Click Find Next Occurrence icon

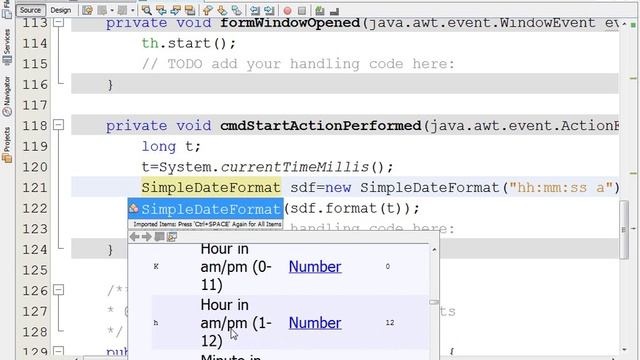pos(176,10)
